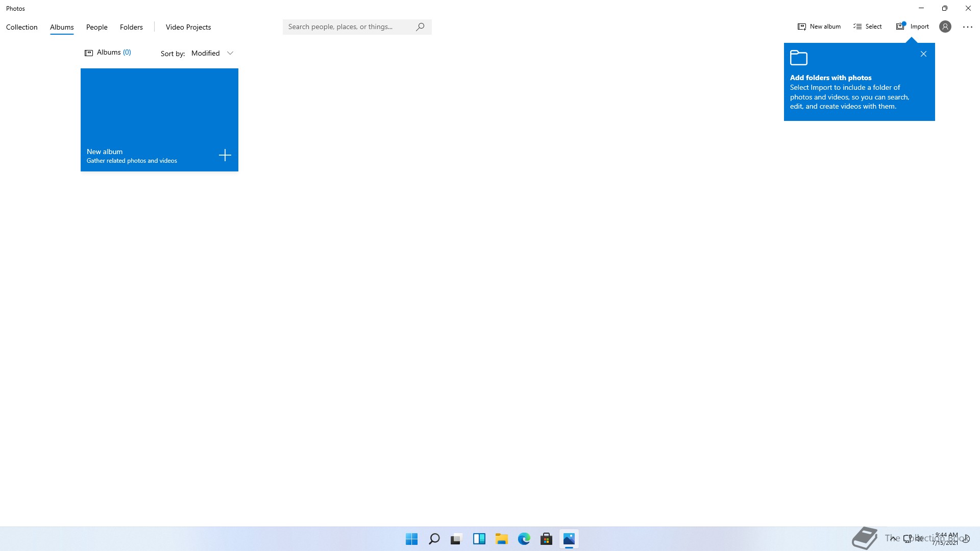The image size is (980, 551).
Task: Click the Albums (0) heading
Action: point(108,53)
